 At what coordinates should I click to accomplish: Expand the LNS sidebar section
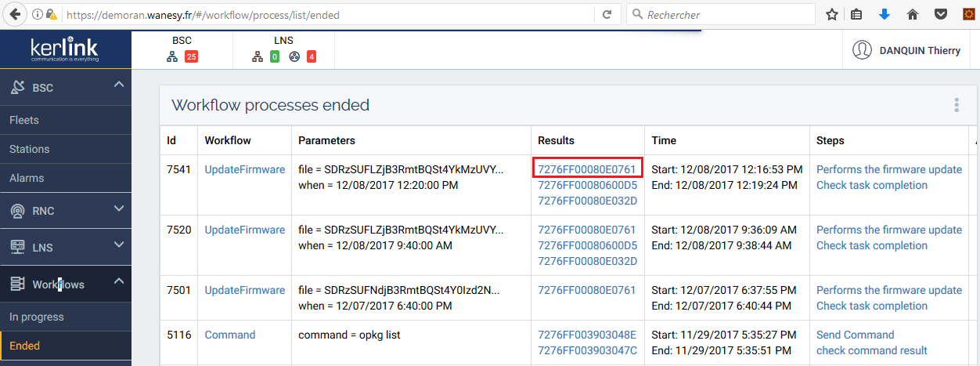[x=119, y=245]
